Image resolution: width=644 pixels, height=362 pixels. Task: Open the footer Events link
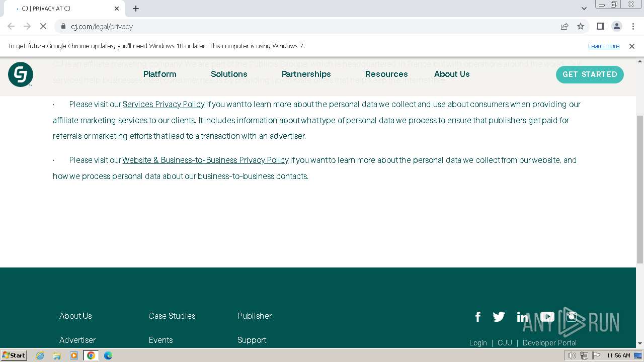[x=161, y=340]
